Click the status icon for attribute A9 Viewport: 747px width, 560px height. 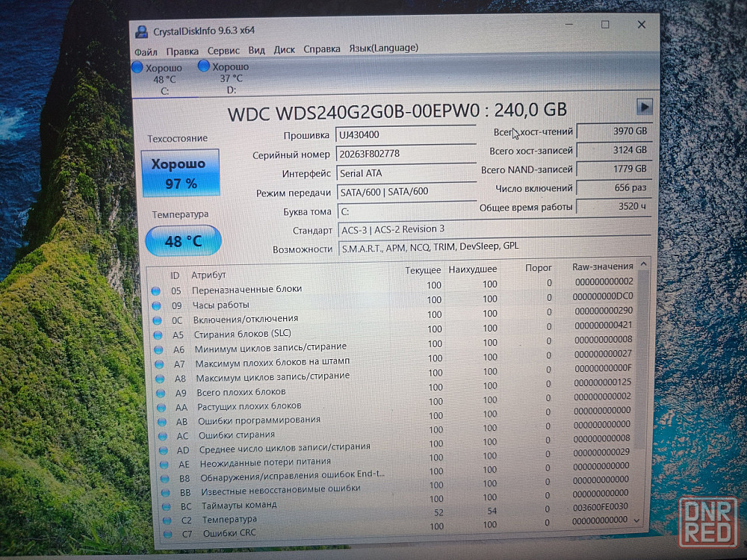pyautogui.click(x=161, y=393)
